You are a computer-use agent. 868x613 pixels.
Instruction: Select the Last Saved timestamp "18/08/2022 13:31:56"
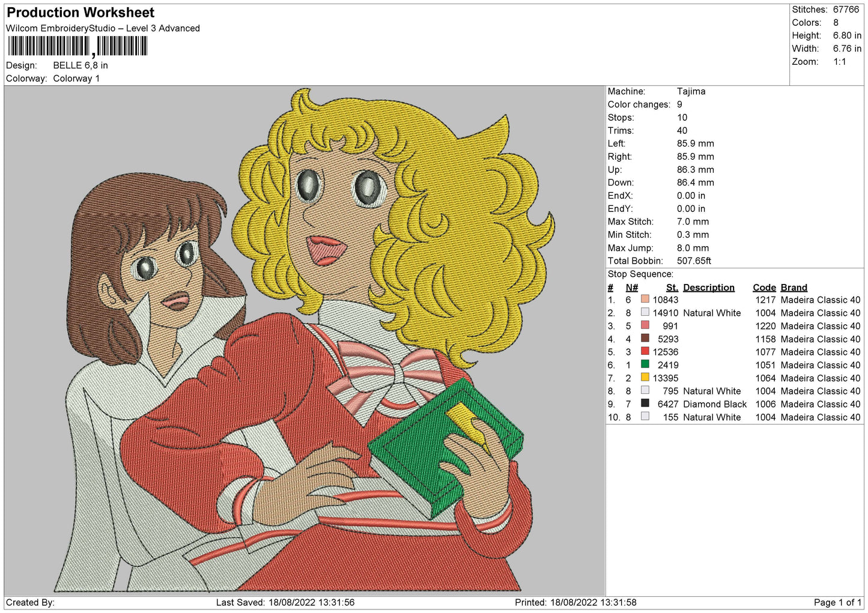[311, 602]
